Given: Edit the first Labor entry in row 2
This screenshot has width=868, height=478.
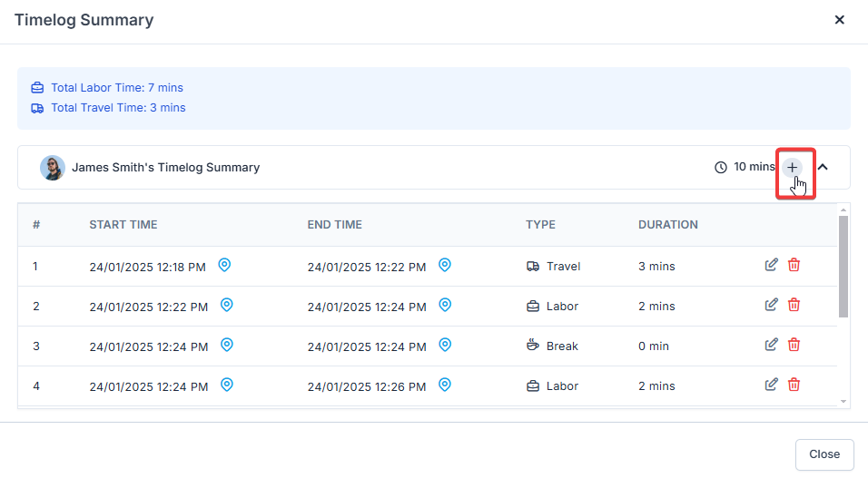Looking at the screenshot, I should (x=772, y=305).
